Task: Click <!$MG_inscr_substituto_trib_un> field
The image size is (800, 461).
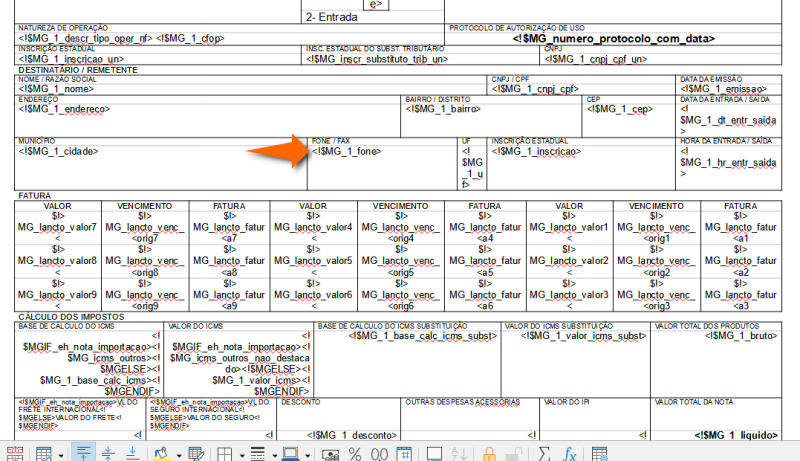Action: tap(377, 59)
